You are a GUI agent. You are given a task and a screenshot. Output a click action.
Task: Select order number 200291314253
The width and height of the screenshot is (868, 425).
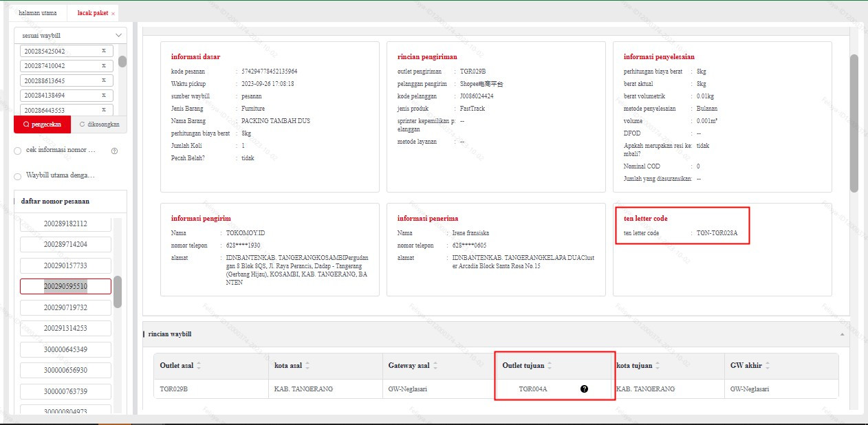pyautogui.click(x=65, y=328)
